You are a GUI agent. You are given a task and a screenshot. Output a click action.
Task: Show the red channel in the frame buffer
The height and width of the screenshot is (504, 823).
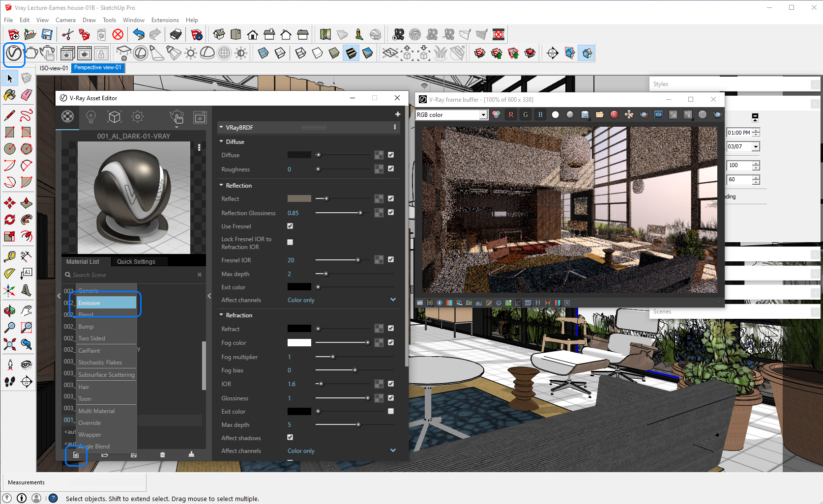pos(511,114)
